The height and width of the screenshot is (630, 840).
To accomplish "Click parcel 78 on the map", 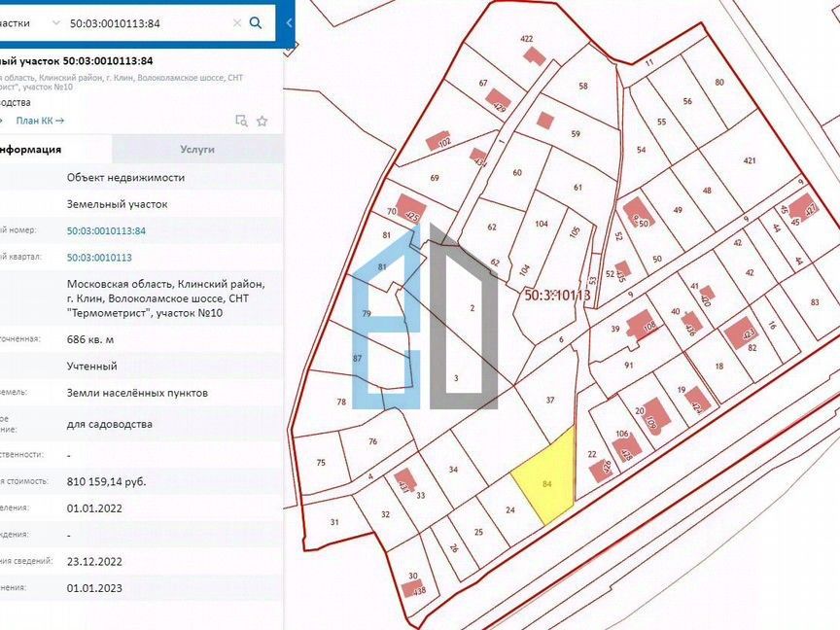I will [x=341, y=402].
